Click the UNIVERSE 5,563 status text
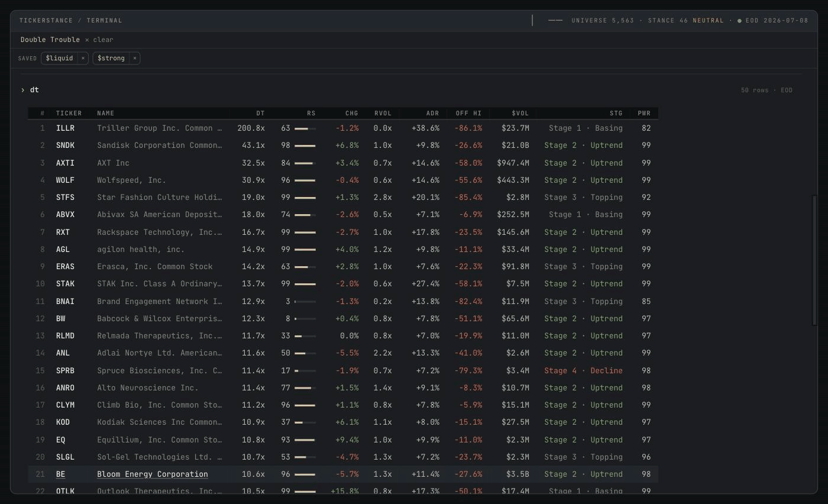Image resolution: width=828 pixels, height=504 pixels. pyautogui.click(x=602, y=20)
